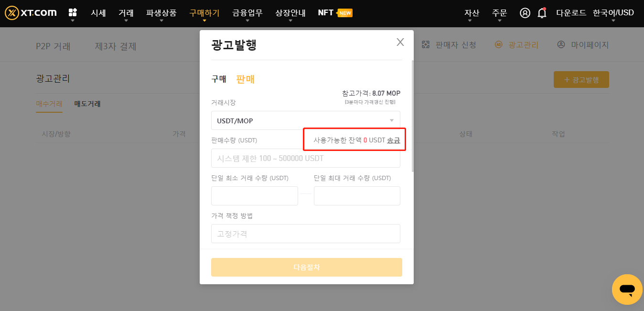Open the live chat support bubble
Image resolution: width=644 pixels, height=311 pixels.
627,290
